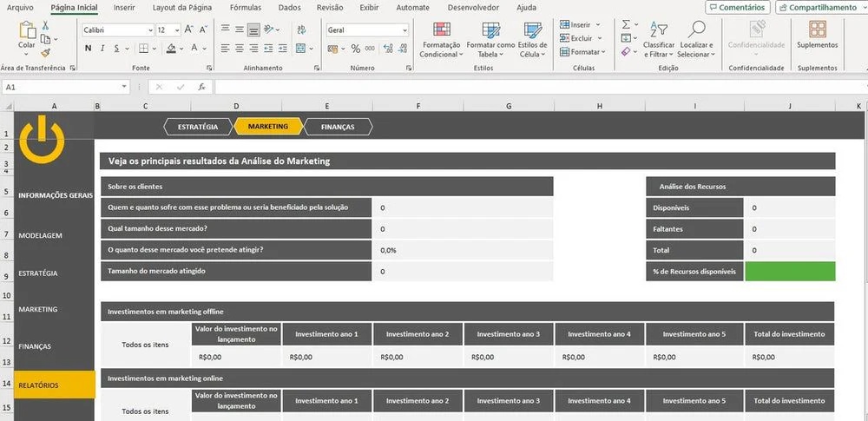Viewport: 868px width, 421px height.
Task: Open the Arquivo menu
Action: (20, 8)
